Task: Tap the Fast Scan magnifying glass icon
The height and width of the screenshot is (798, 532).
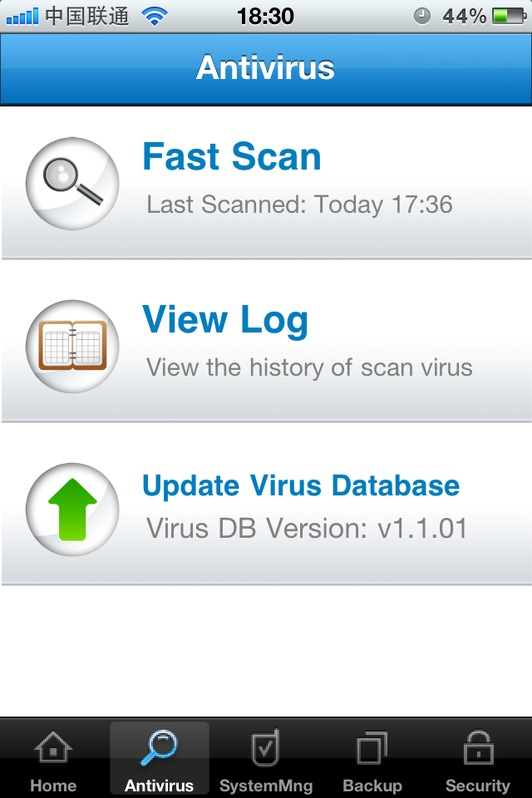Action: [72, 183]
